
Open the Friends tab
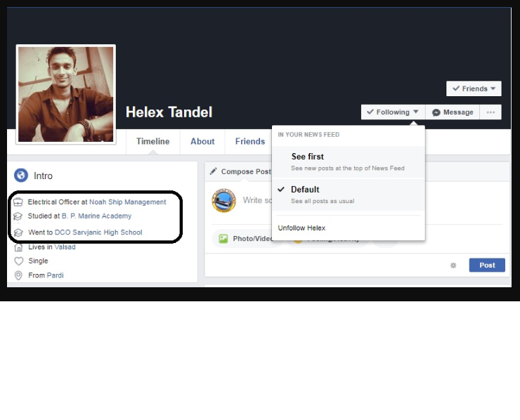click(x=249, y=142)
